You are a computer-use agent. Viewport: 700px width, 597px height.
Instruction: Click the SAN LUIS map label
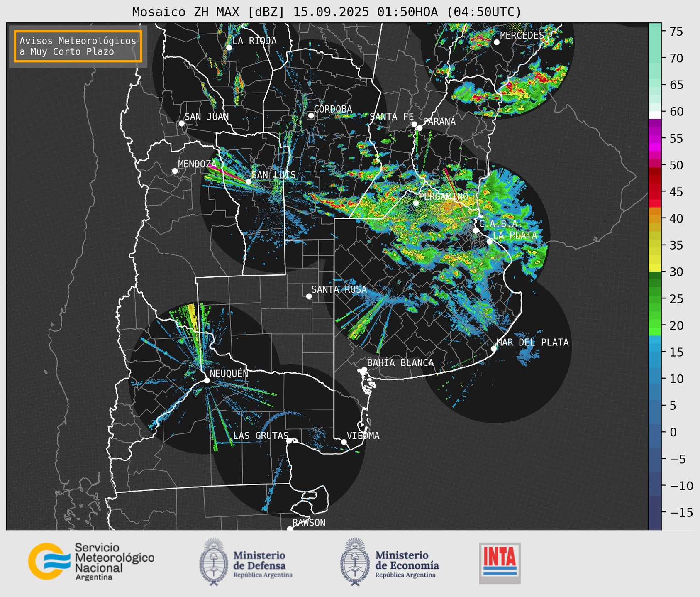273,175
